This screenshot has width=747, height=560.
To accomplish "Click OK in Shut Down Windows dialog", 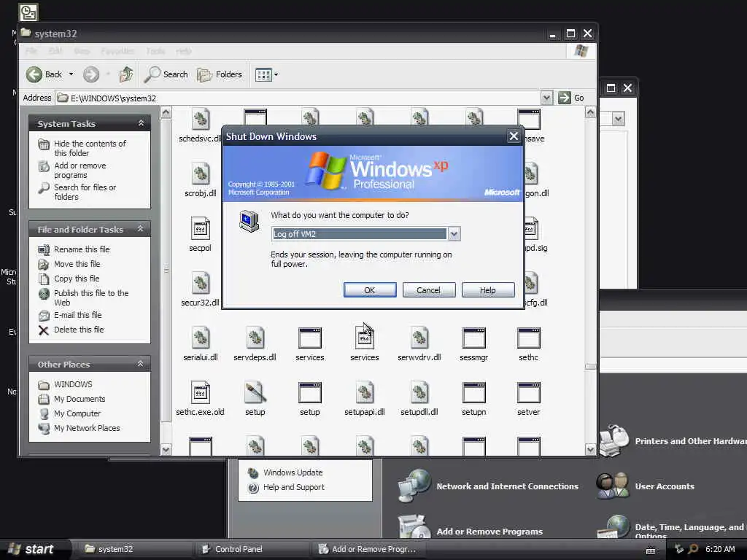I will [370, 290].
